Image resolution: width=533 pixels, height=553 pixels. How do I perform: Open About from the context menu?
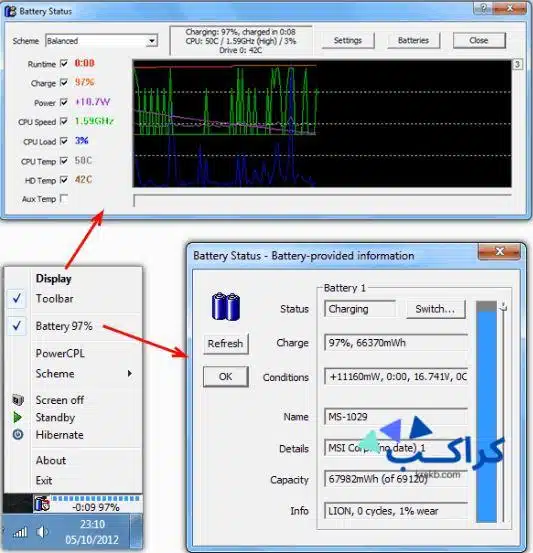pos(51,460)
